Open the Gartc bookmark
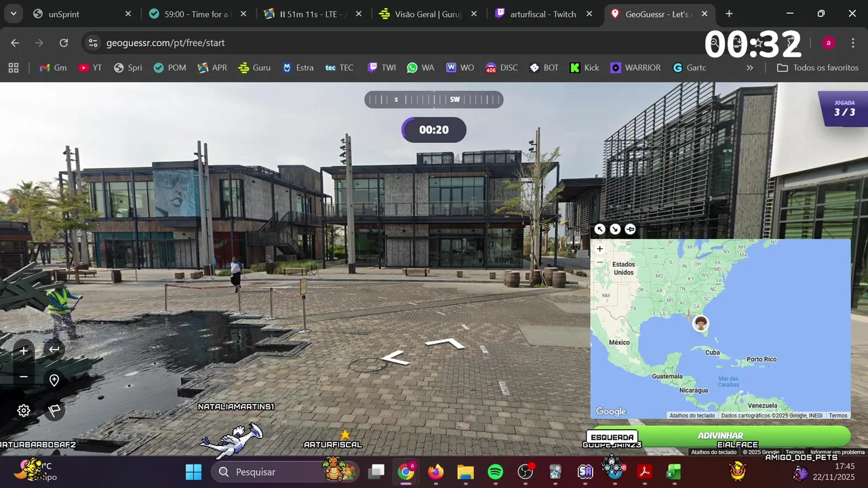The width and height of the screenshot is (868, 488). pos(690,68)
